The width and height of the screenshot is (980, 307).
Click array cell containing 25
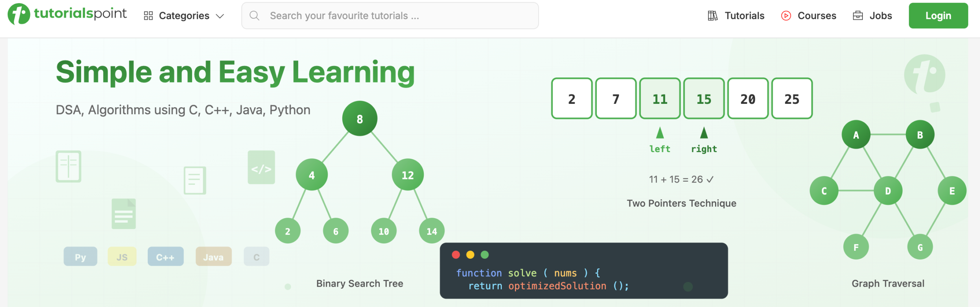[792, 99]
